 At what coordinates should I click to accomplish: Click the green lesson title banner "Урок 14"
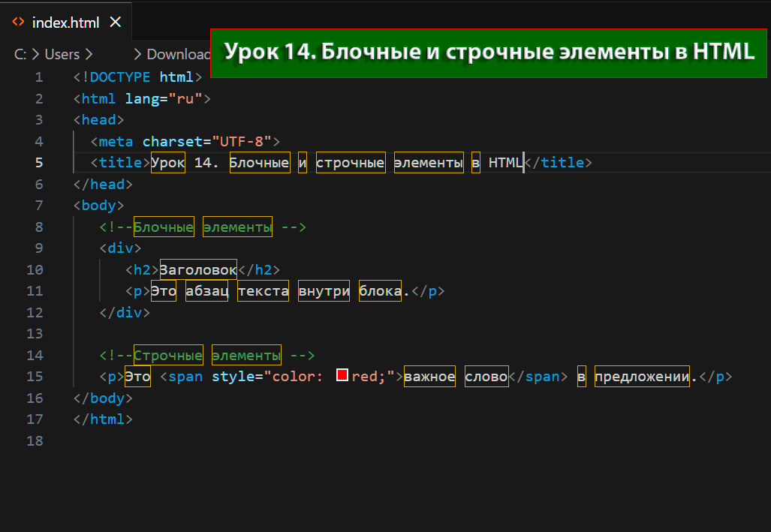tap(489, 53)
